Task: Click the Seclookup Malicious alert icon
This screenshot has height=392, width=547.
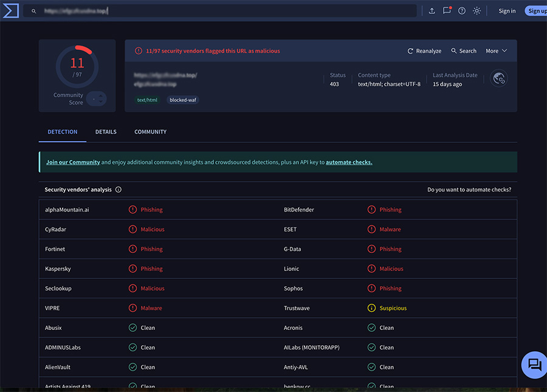Action: tap(132, 289)
